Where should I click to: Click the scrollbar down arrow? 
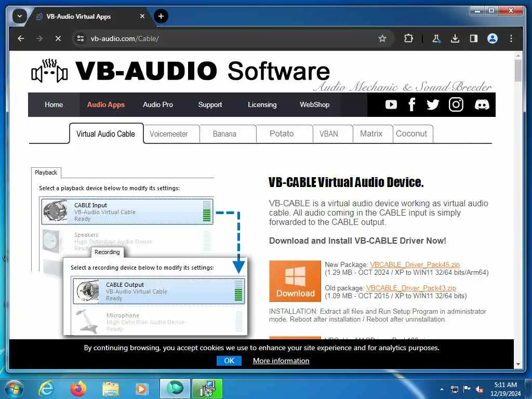(x=518, y=364)
